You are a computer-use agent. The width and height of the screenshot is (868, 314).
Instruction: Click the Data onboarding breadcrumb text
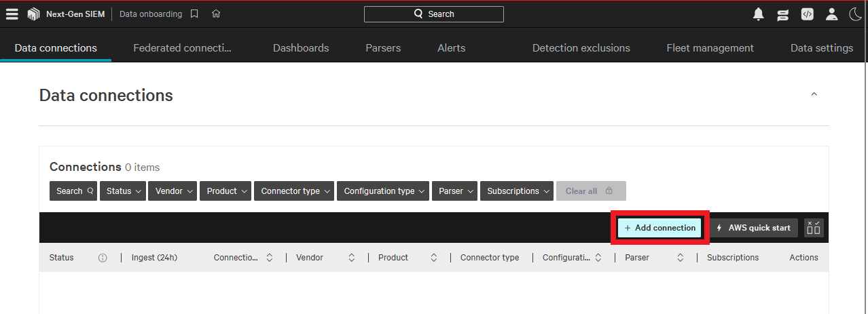tap(151, 14)
